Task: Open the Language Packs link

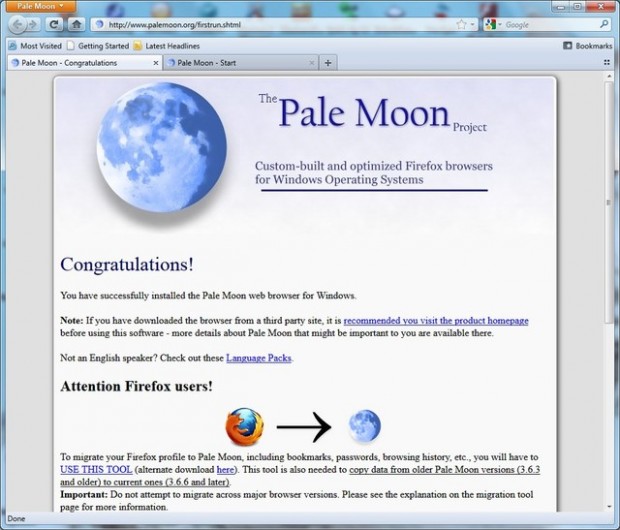Action: [259, 358]
